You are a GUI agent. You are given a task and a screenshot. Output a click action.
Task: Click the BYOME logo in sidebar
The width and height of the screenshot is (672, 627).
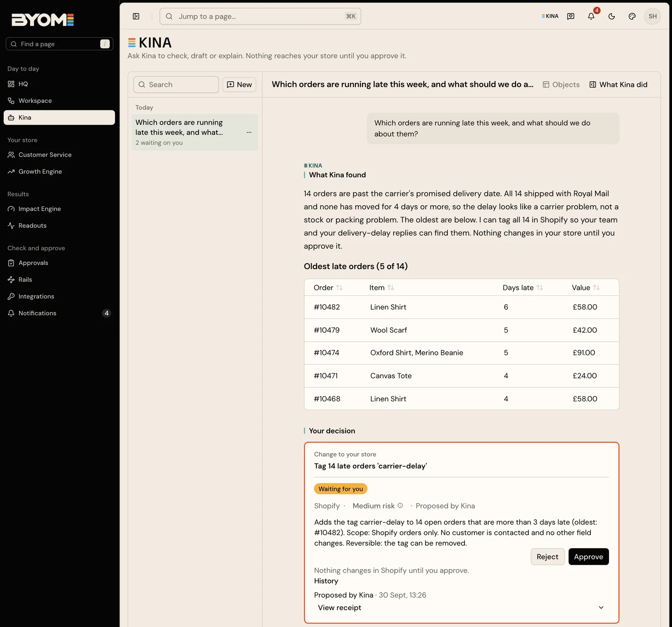pyautogui.click(x=43, y=20)
